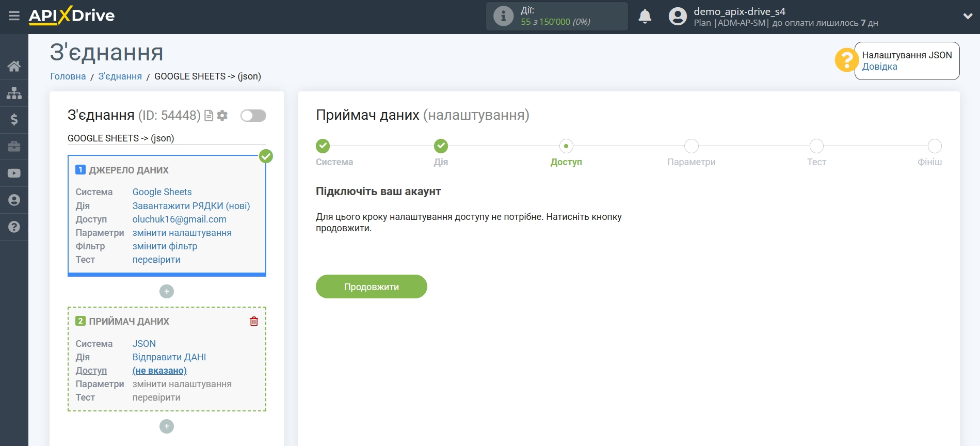
Task: Go to Home sidebar icon
Action: 14,66
